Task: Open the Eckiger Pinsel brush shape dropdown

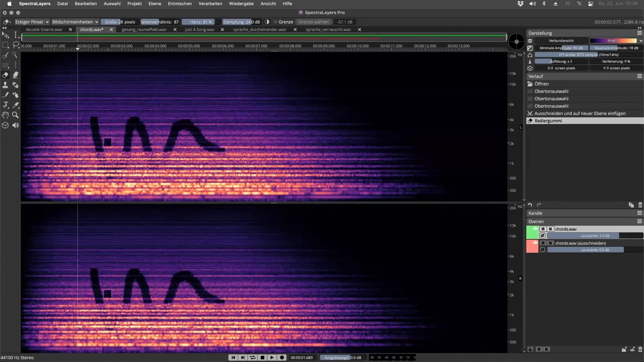Action: [32, 22]
